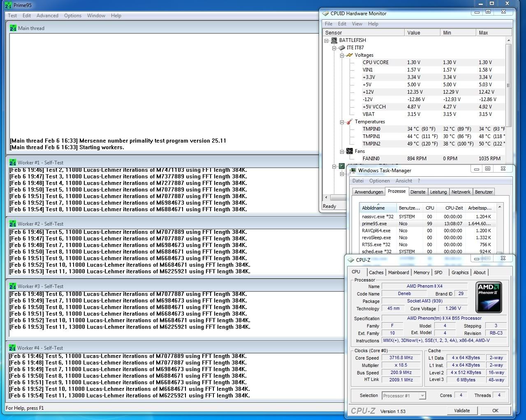Collapse the Voltages sensor group
The width and height of the screenshot is (526, 420).
pos(342,55)
